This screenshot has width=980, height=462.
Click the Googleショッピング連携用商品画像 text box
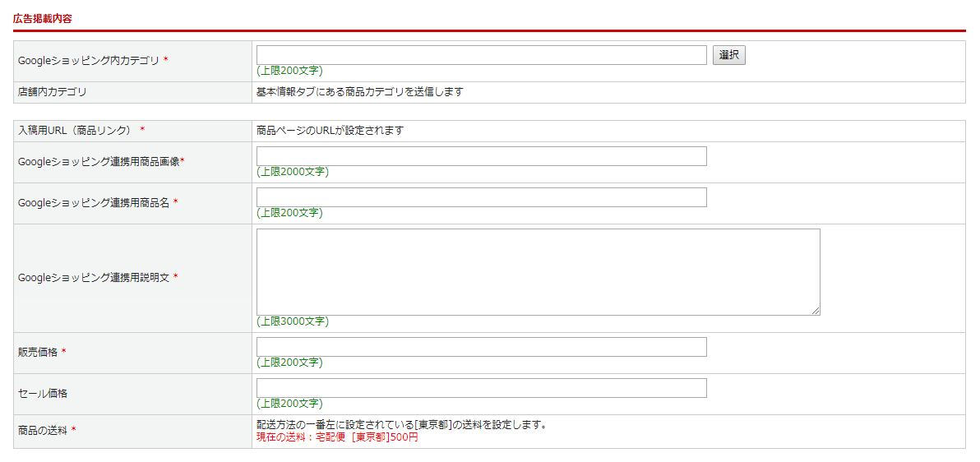(x=481, y=156)
